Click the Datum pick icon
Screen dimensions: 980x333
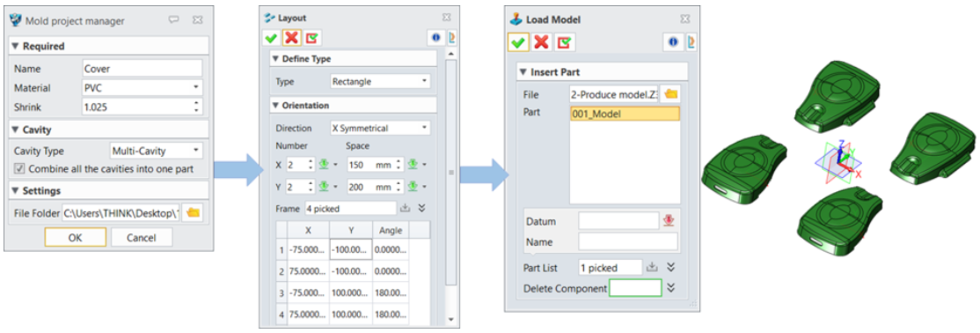click(x=669, y=220)
